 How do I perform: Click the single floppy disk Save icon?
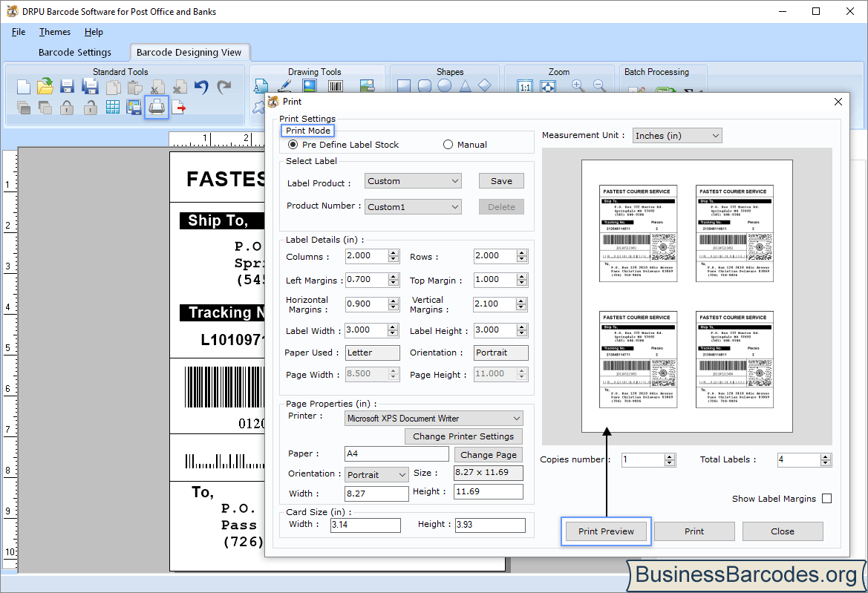point(67,87)
